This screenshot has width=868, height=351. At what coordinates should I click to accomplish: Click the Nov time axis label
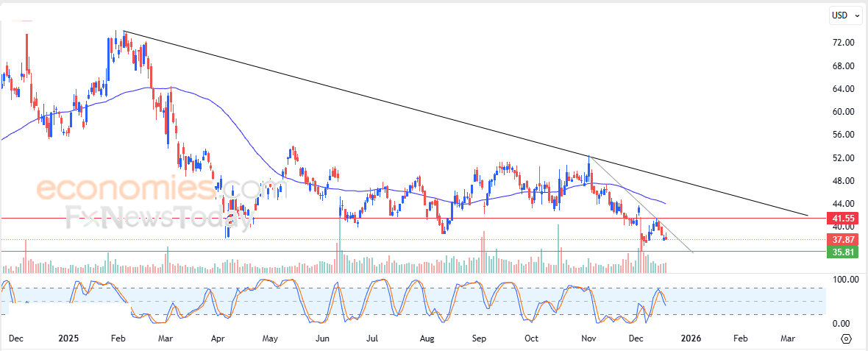click(588, 338)
